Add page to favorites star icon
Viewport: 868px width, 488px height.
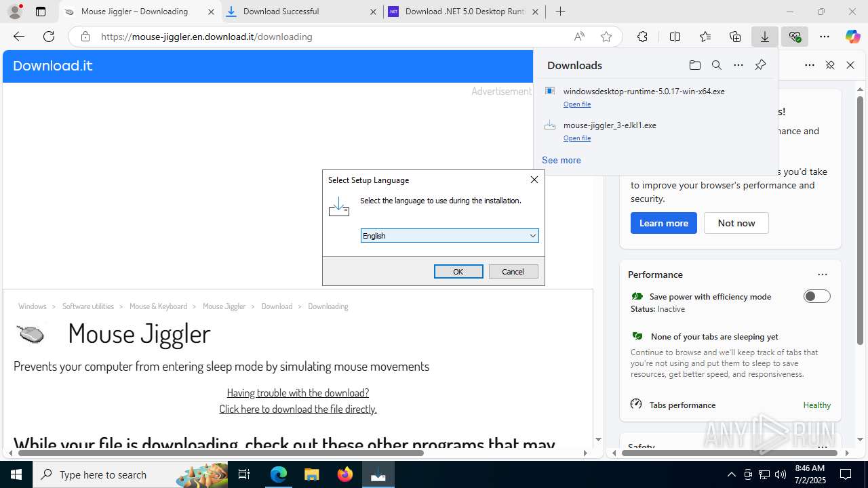click(606, 37)
